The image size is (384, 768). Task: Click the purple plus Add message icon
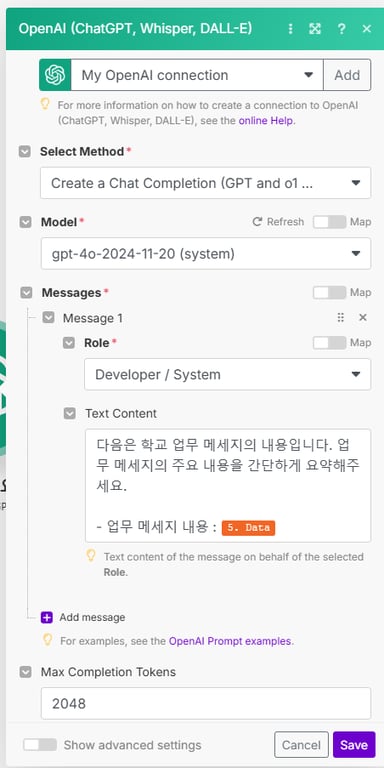click(47, 617)
